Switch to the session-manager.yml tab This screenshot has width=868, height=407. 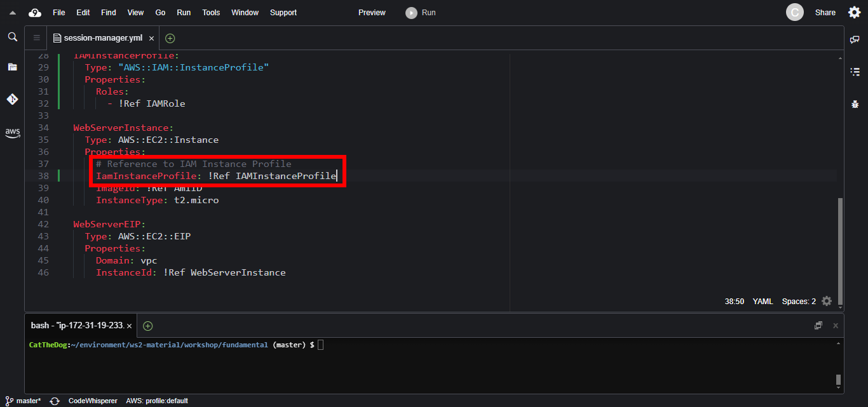pos(103,38)
